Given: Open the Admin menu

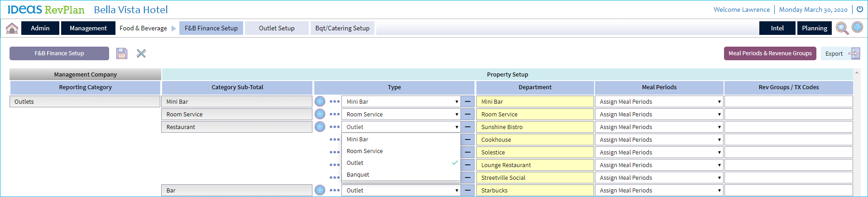Looking at the screenshot, I should pyautogui.click(x=40, y=28).
